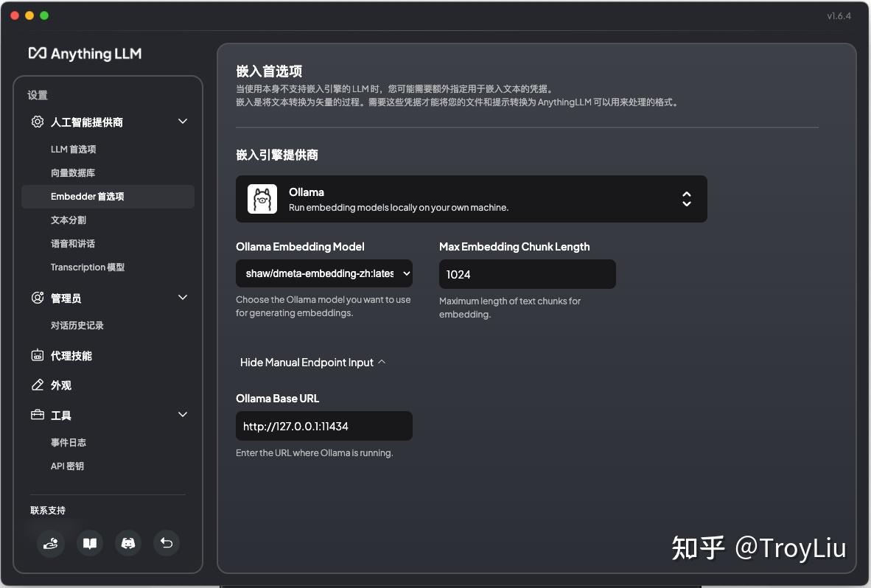
Task: Collapse Hide Manual Endpoint Input
Action: 312,362
